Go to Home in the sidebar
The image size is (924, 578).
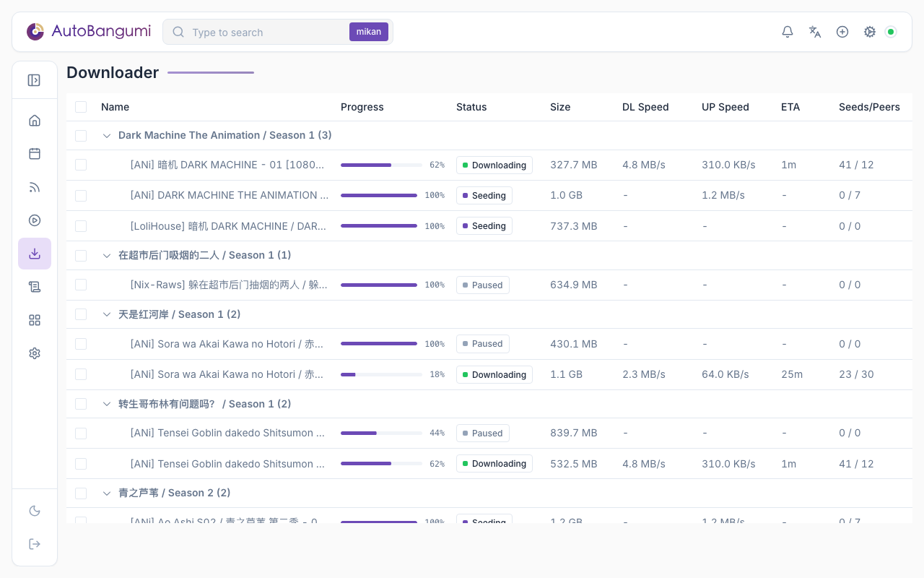(x=35, y=121)
